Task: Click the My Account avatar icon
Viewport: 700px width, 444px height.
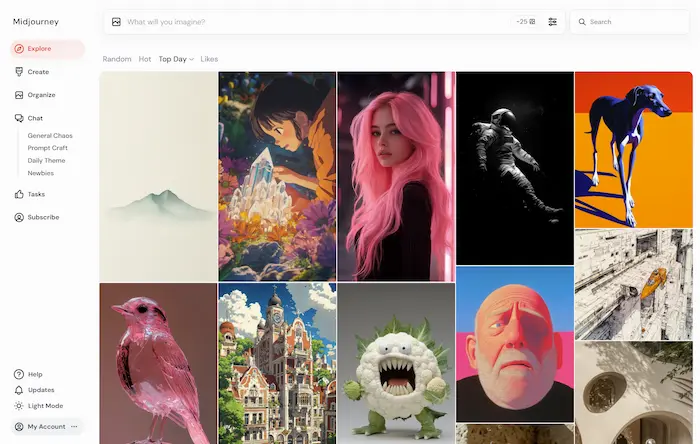Action: coord(19,427)
